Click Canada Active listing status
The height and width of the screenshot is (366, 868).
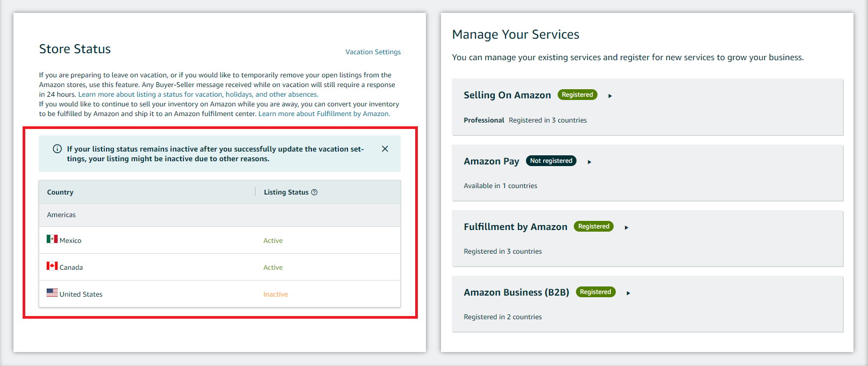273,268
